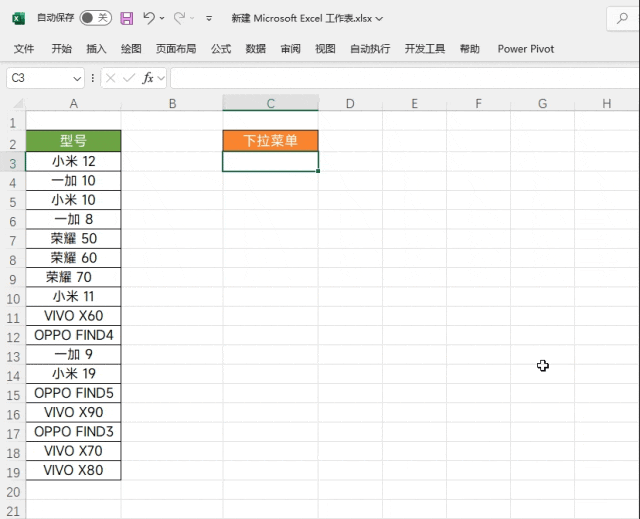This screenshot has width=640, height=519.
Task: Click cell containing VIVO X60
Action: (x=73, y=316)
